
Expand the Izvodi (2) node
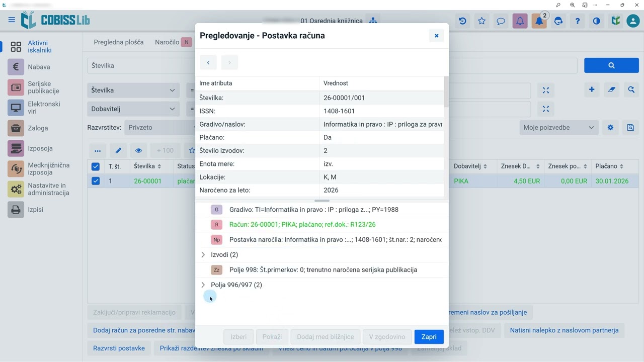203,255
